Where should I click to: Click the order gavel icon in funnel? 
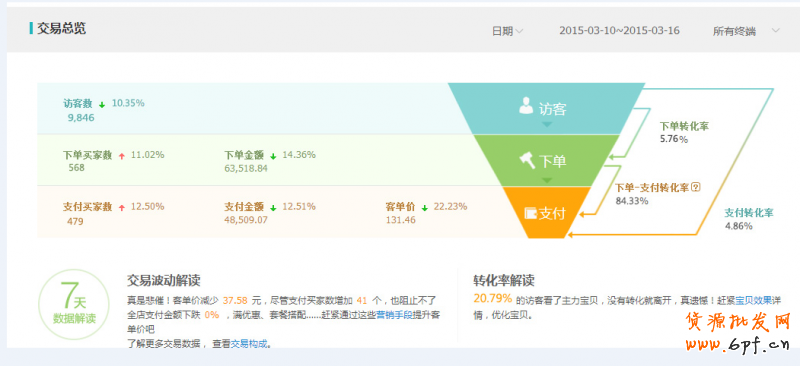tap(528, 160)
